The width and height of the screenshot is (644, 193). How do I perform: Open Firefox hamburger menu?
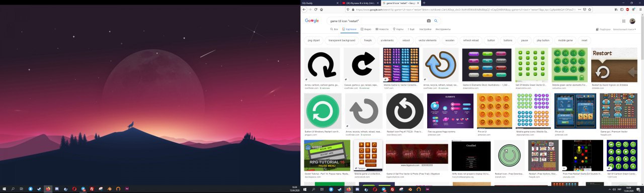pyautogui.click(x=640, y=9)
